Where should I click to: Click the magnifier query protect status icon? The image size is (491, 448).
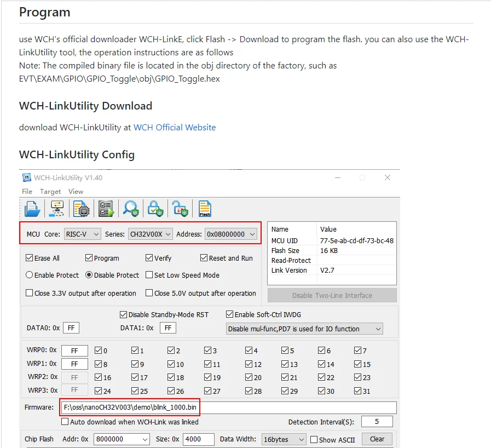click(131, 209)
